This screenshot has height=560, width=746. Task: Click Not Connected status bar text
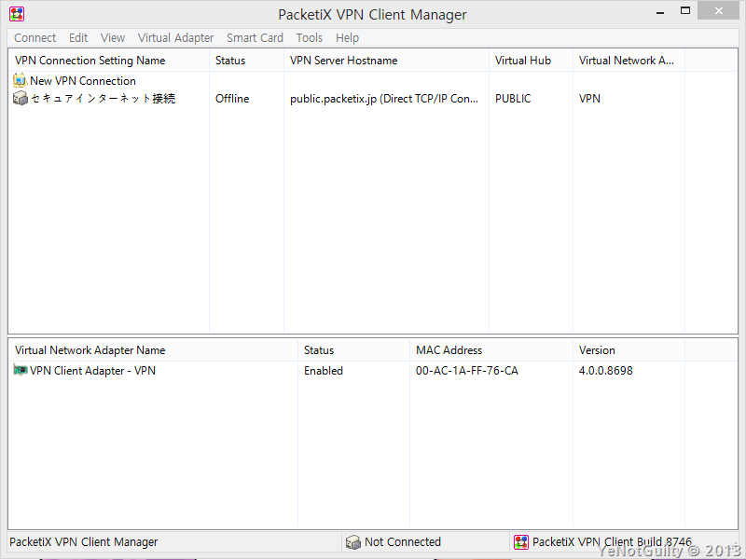pos(403,542)
